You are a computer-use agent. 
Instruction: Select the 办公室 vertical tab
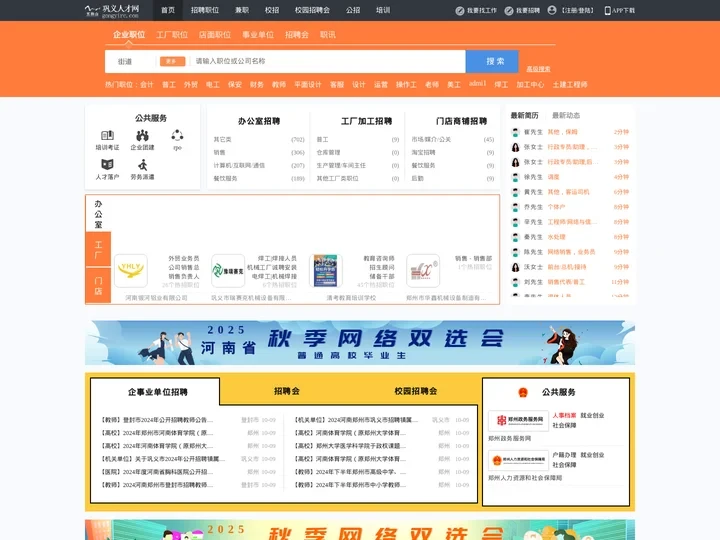98,214
